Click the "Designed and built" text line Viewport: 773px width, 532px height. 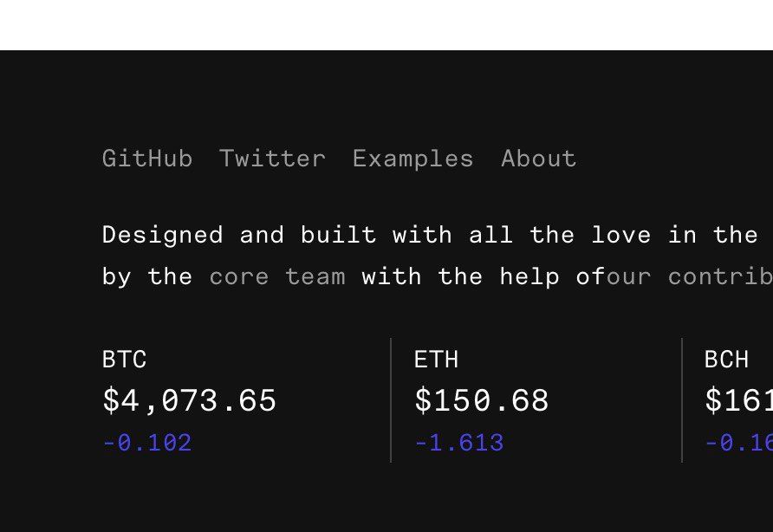coord(438,235)
